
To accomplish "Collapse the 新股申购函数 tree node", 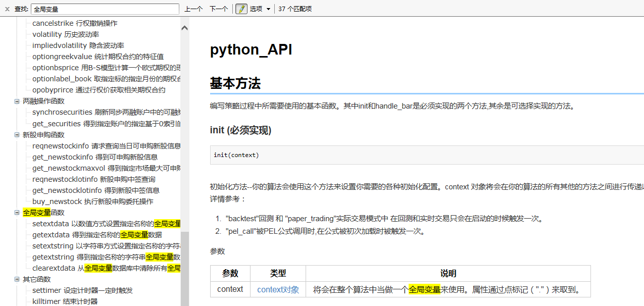I will tap(17, 135).
